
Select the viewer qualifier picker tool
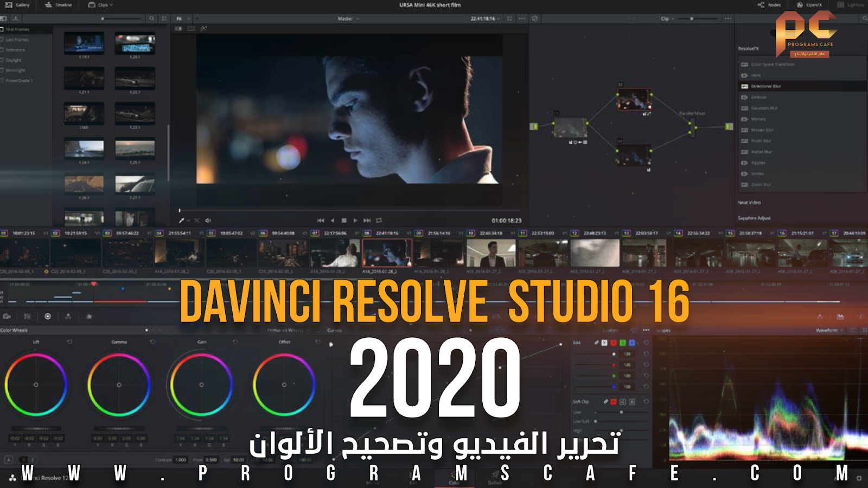pyautogui.click(x=182, y=221)
